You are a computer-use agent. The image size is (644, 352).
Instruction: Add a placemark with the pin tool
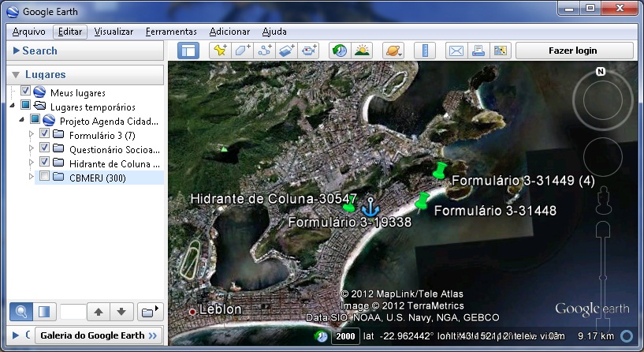click(220, 51)
